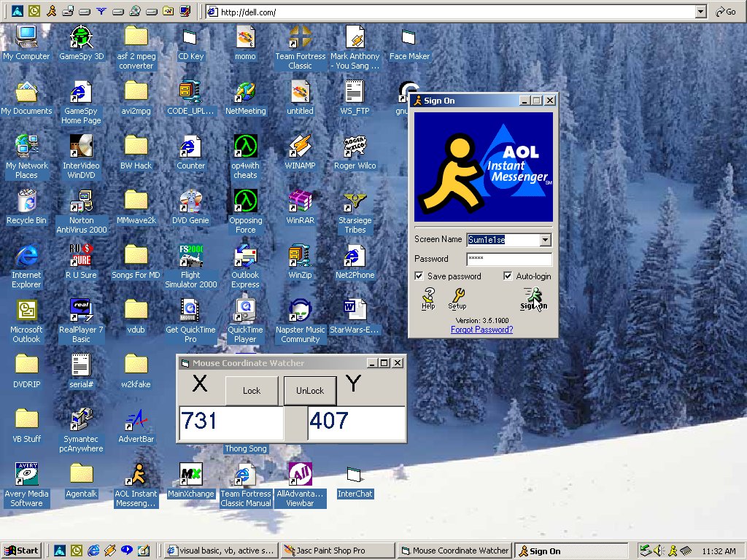Open the Recycle Bin desktop icon
Screen dimensions: 747x560
click(x=26, y=201)
